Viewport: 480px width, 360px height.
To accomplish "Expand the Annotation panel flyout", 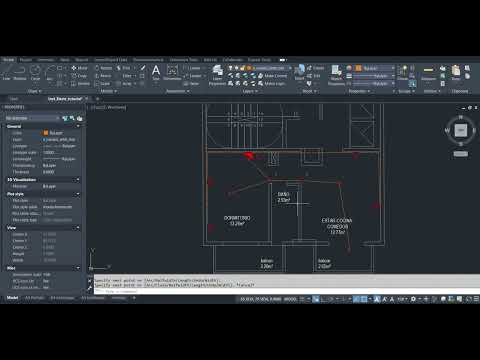I will (x=177, y=91).
